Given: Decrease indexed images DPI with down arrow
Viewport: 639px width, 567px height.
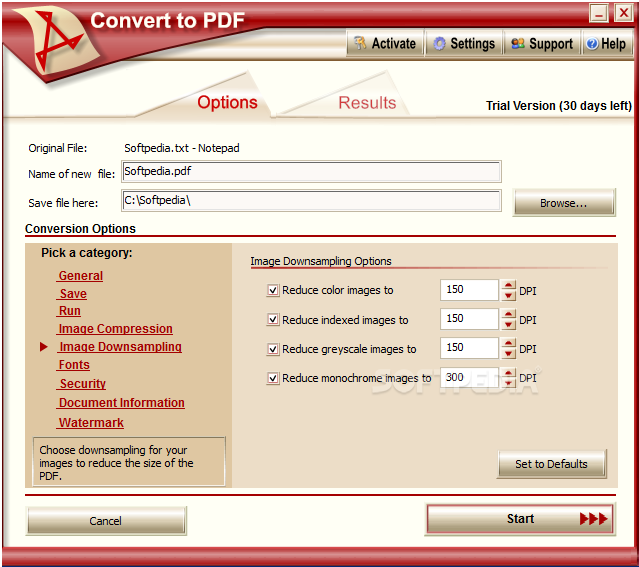Looking at the screenshot, I should (509, 324).
